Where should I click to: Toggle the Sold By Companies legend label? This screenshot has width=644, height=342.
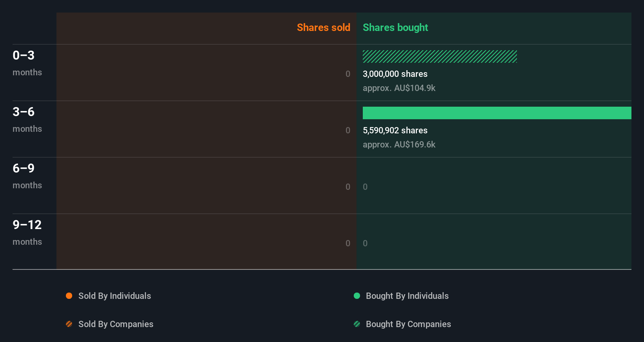tap(116, 324)
